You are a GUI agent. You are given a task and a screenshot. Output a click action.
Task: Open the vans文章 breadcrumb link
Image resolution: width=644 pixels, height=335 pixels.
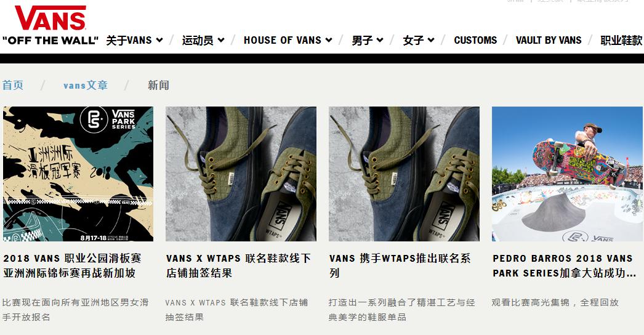coord(86,85)
